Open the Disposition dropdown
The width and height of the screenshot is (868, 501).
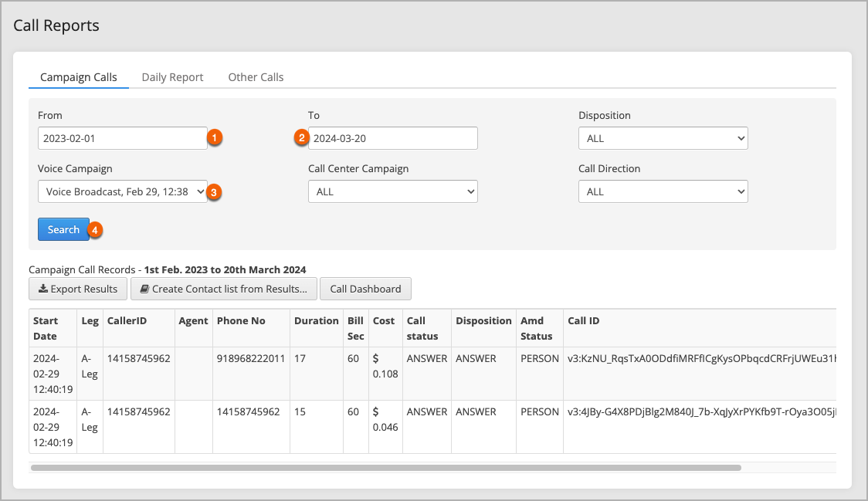(x=663, y=138)
